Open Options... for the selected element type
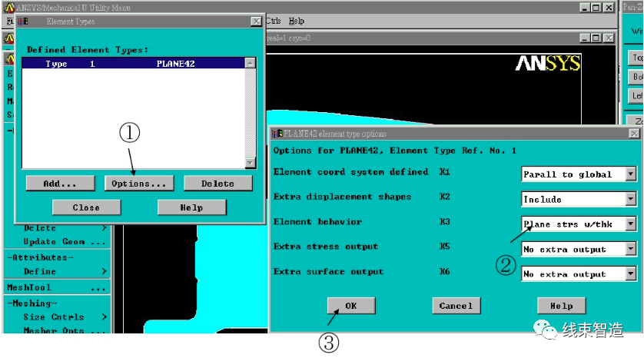Screen dimensions: 644x358 [x=139, y=183]
